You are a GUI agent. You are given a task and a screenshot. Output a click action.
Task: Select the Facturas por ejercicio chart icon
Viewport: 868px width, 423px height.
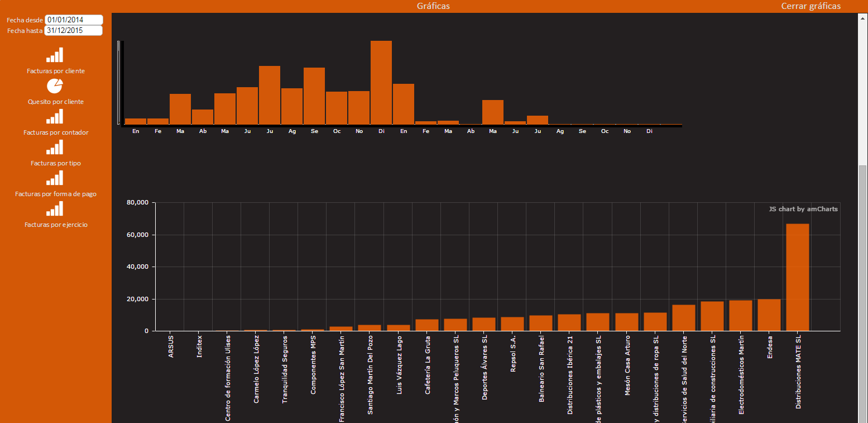[55, 208]
